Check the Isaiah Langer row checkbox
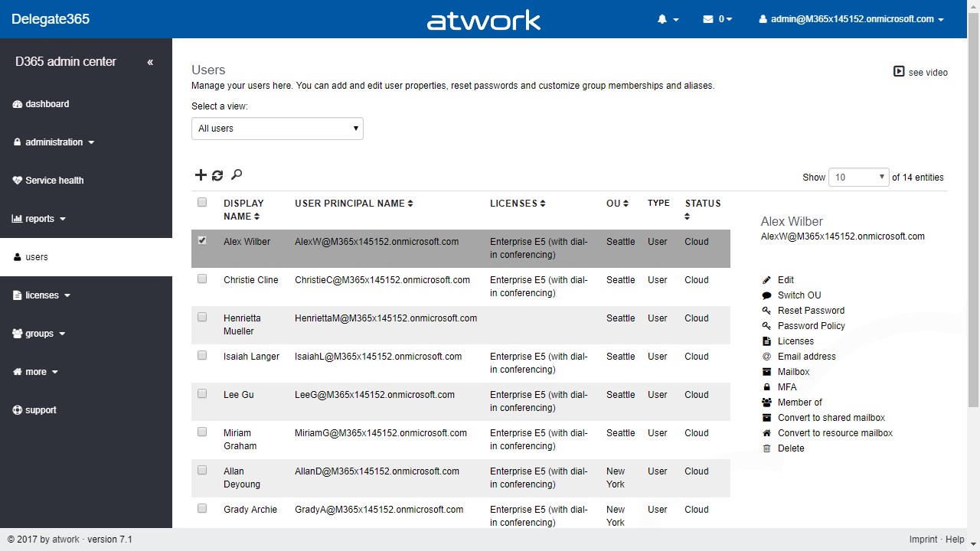 pos(202,355)
